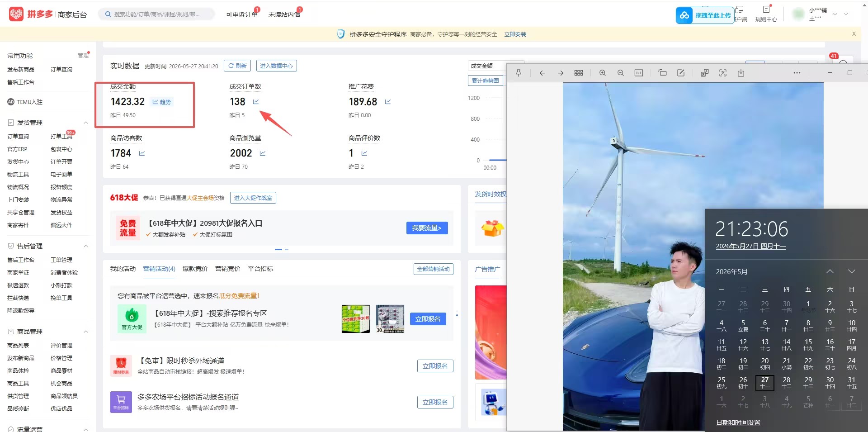Viewport: 868px width, 432px height.
Task: Open 规则中心 icon in header
Action: [x=766, y=9]
